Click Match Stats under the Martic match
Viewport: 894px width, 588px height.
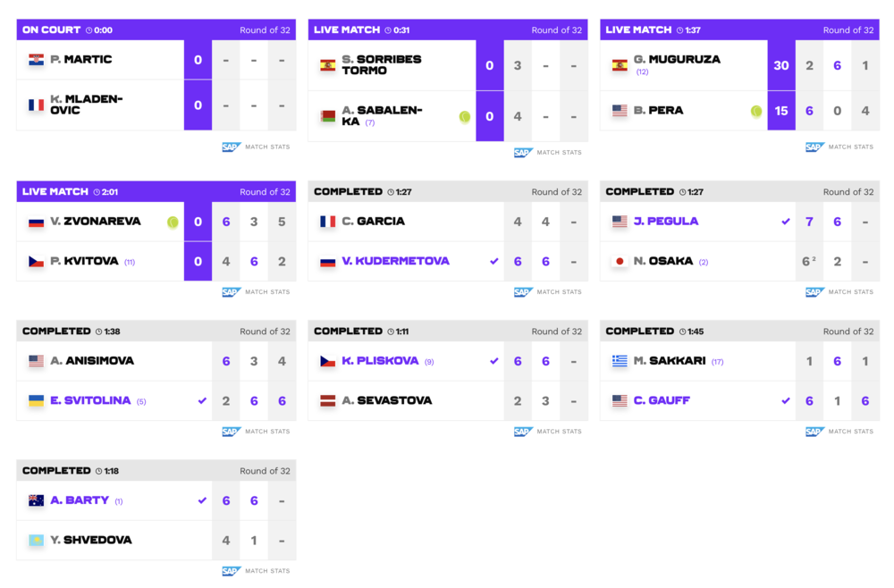tap(268, 147)
